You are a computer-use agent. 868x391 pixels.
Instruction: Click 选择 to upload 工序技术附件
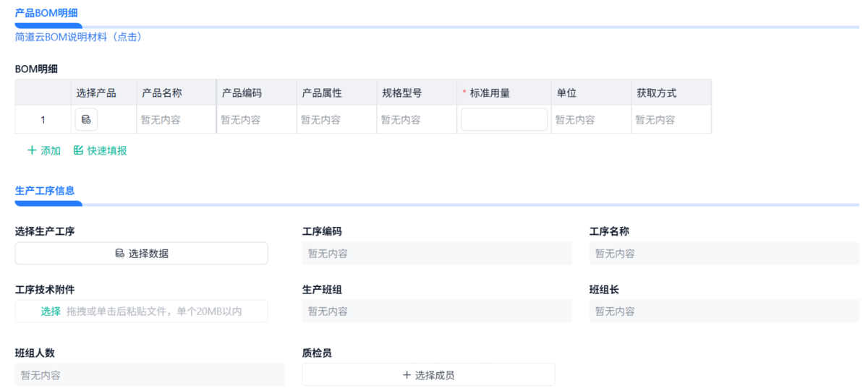pyautogui.click(x=51, y=311)
